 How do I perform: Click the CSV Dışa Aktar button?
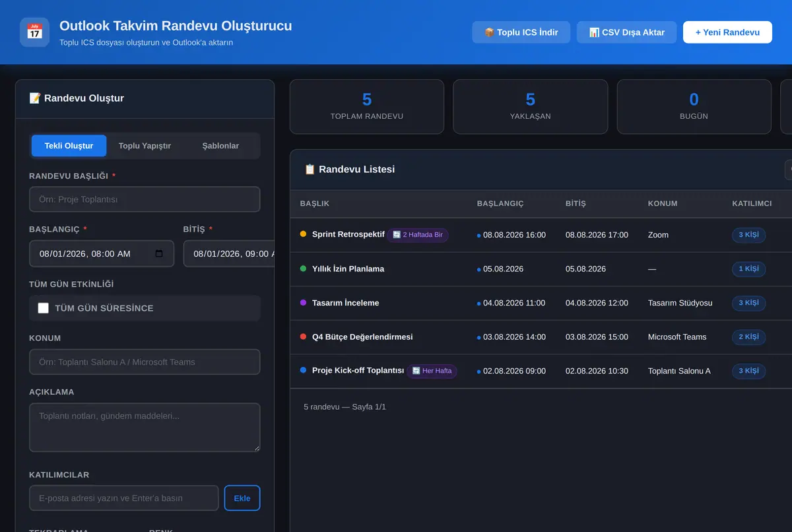[626, 32]
